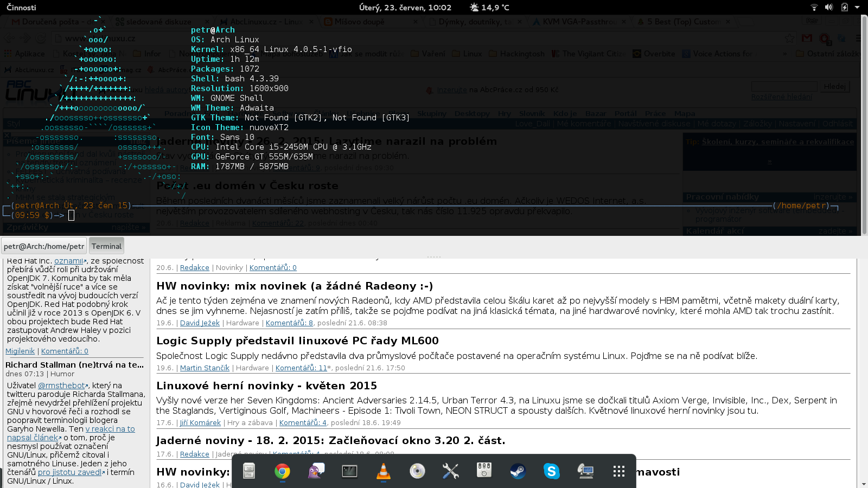The height and width of the screenshot is (488, 868).
Task: Launch Skype from the dock
Action: tap(551, 471)
